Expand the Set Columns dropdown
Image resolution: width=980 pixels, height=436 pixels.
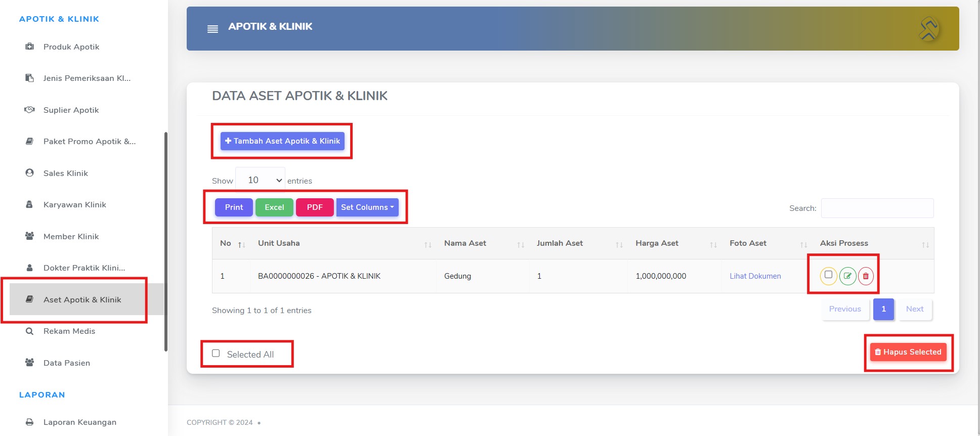367,207
